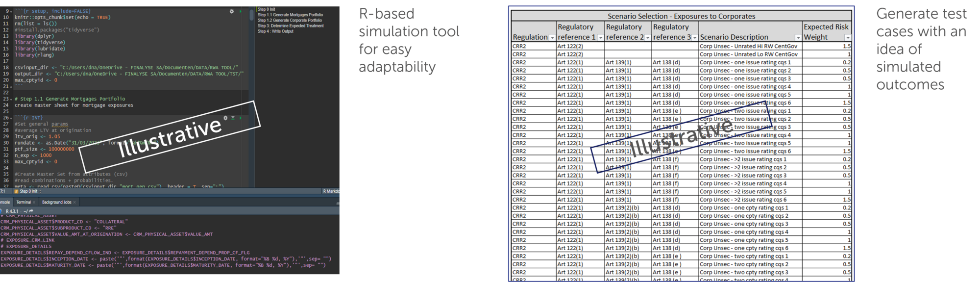
Task: Click the cursor position indicator 7:1
Action: pyautogui.click(x=3, y=191)
